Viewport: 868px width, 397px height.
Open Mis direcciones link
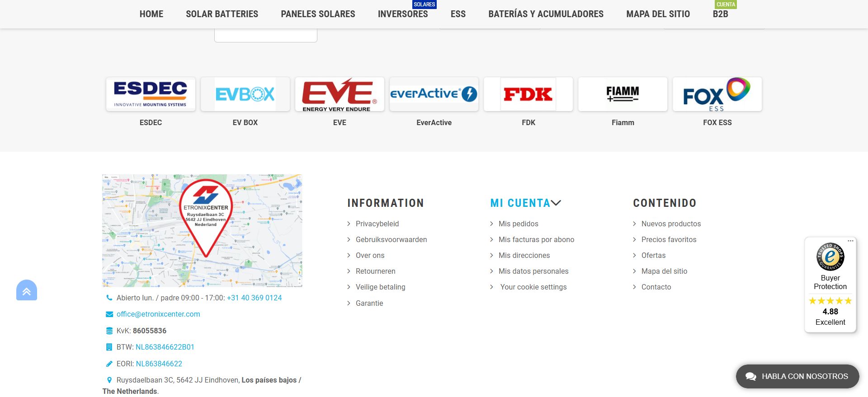524,256
